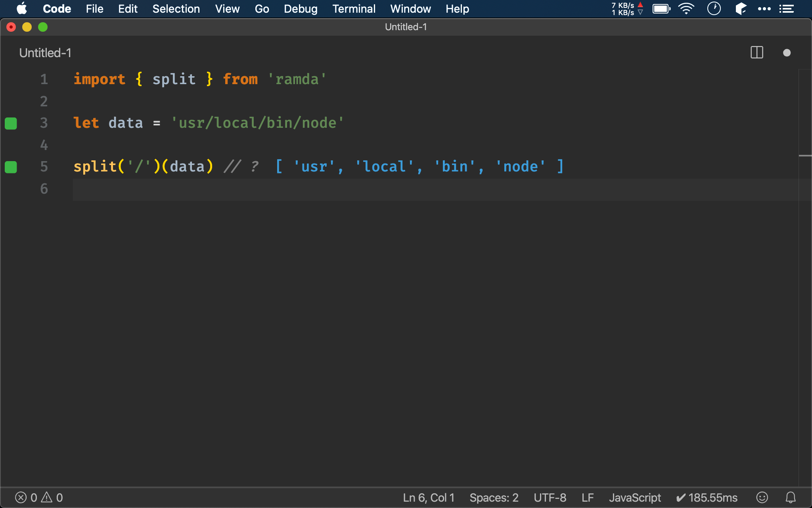Change indentation via Spaces: 2
The image size is (812, 508).
[x=494, y=497]
